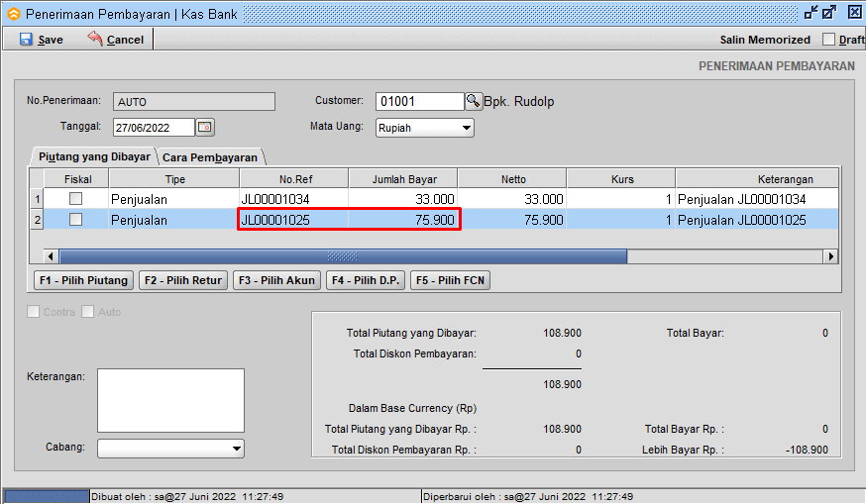Click Tipe cell Penjualan in row 2
Image resolution: width=866 pixels, height=504 pixels.
coord(174,220)
